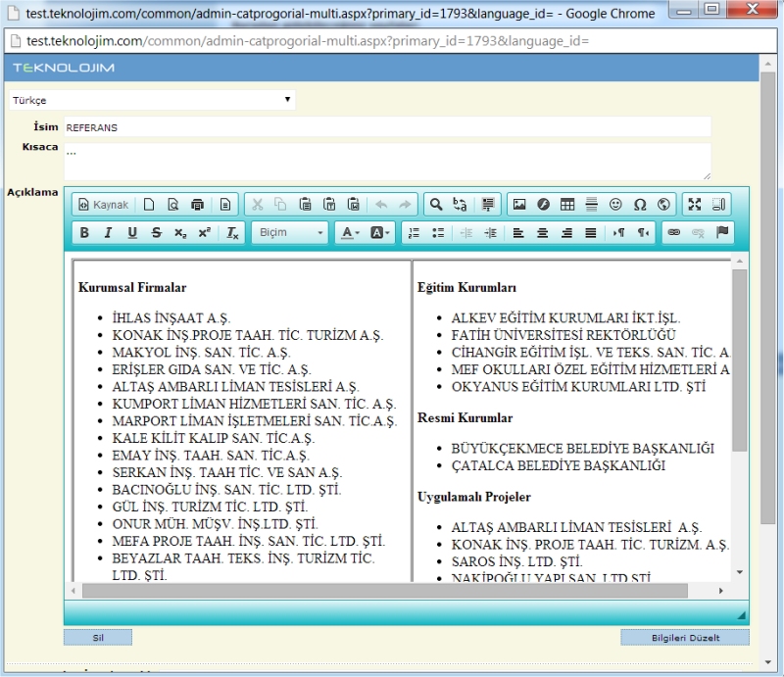Click the paste clipboard icon

pos(305,205)
